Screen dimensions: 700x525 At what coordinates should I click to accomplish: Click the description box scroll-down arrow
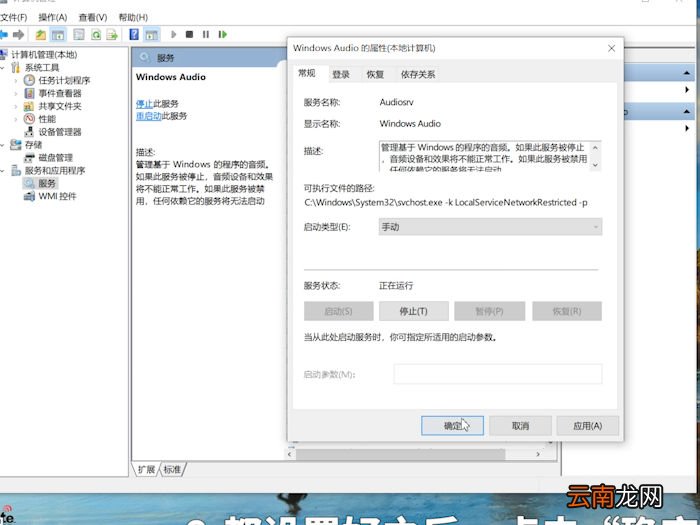(x=595, y=165)
